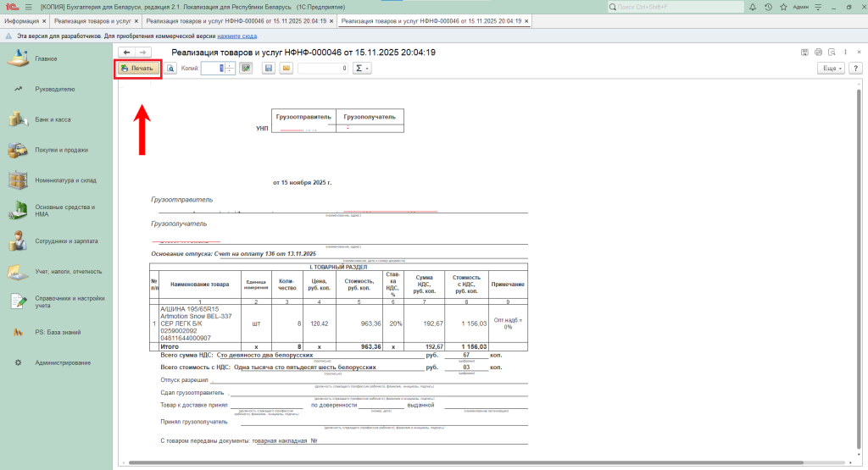
Task: Open the Еще dropdown menu
Action: click(x=832, y=68)
